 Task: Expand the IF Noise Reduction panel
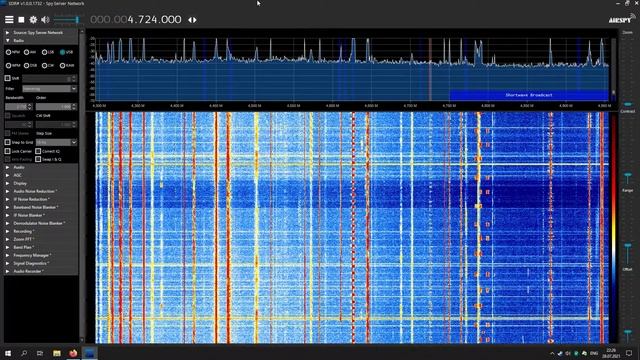(x=41, y=199)
